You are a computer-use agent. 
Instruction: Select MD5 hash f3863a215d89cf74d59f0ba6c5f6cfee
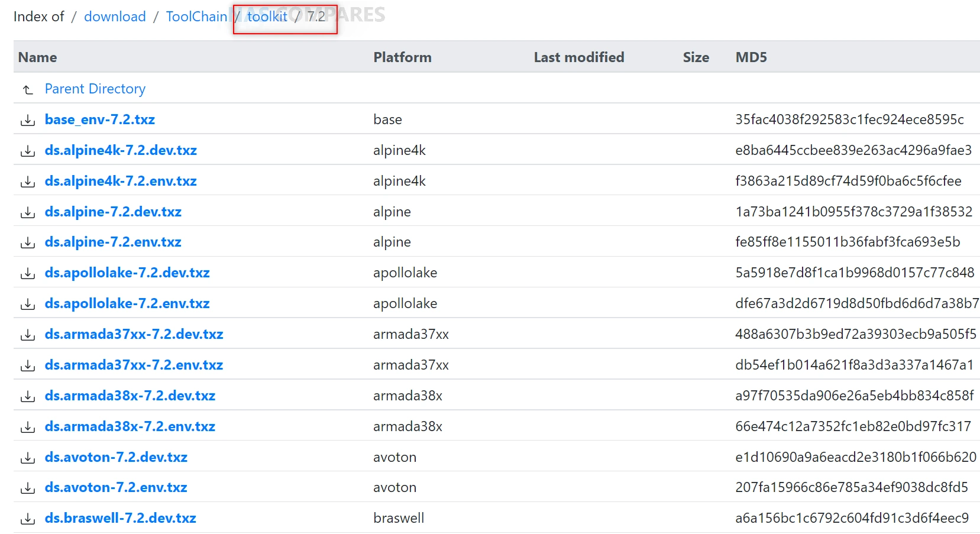tap(849, 181)
